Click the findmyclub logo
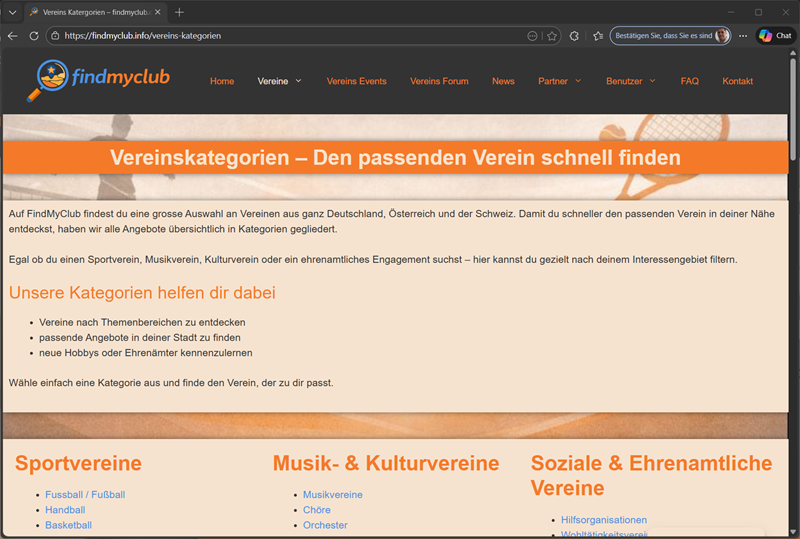 pos(98,80)
